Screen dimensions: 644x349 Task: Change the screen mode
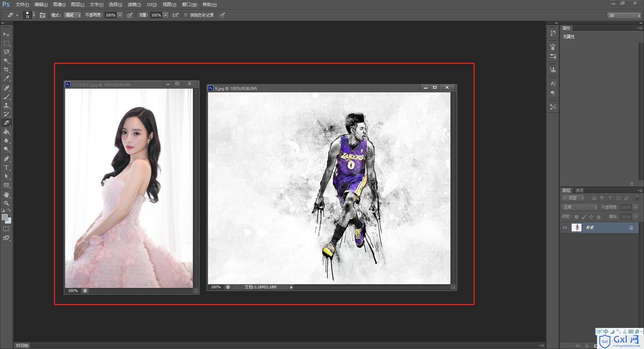tap(6, 238)
